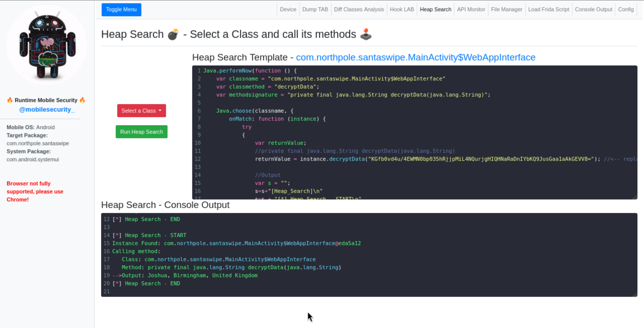Click the fire emoji right of Runtime Mobile Security

pos(82,100)
